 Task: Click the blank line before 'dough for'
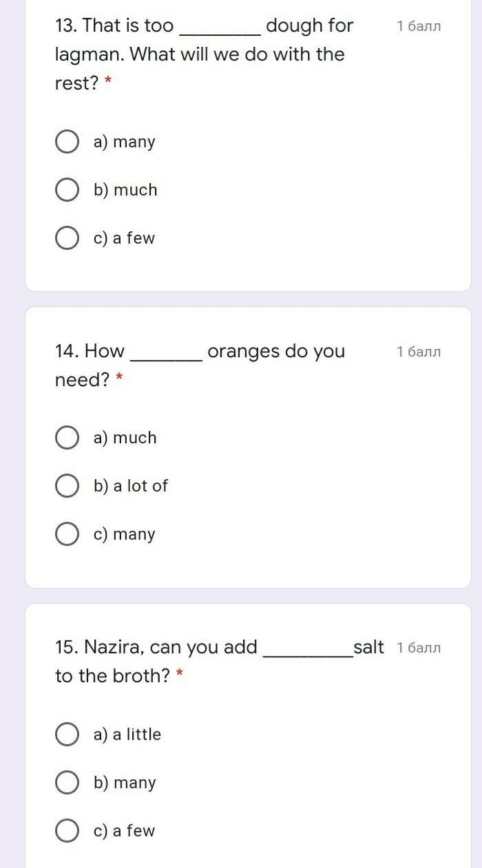point(220,31)
